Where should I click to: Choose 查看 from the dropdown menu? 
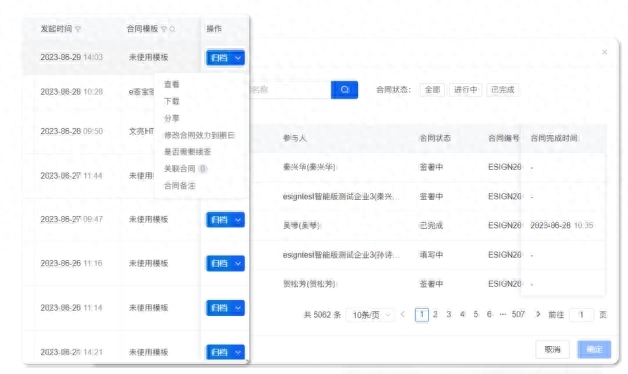pyautogui.click(x=171, y=84)
